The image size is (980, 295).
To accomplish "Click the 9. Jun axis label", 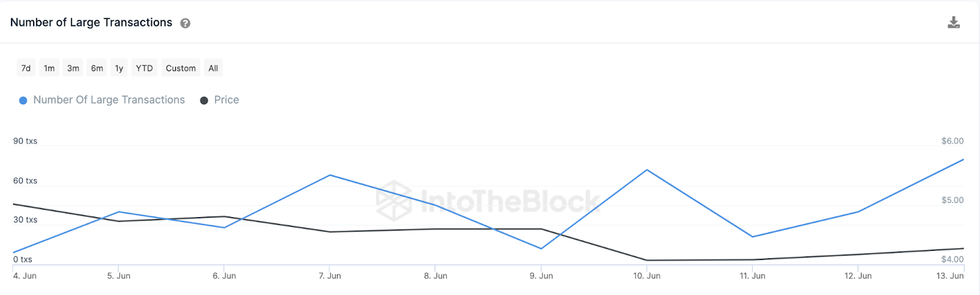I will (541, 276).
